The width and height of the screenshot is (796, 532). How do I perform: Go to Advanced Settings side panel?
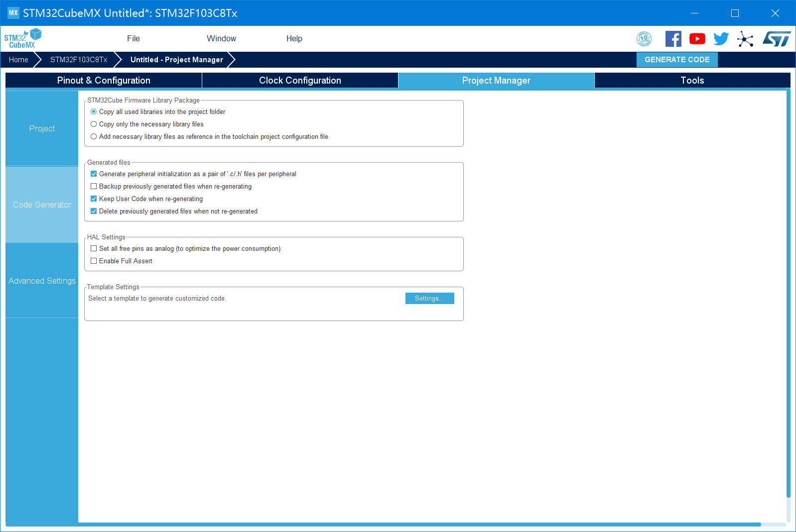click(x=42, y=281)
